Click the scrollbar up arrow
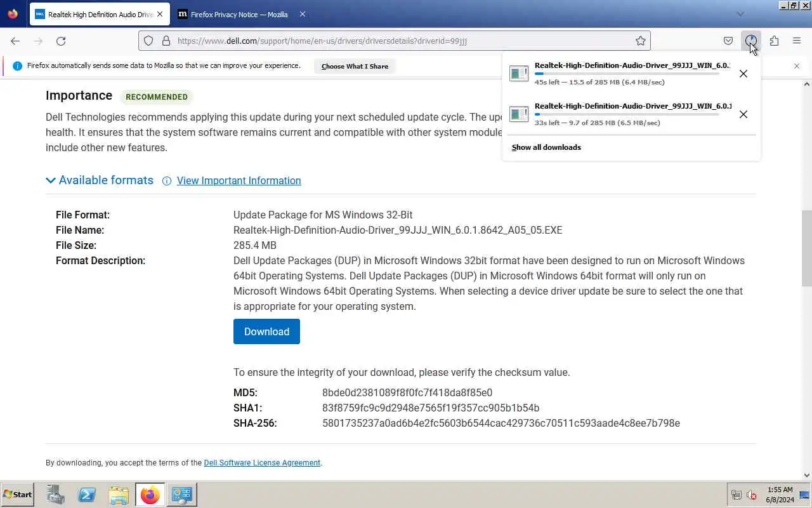The height and width of the screenshot is (508, 812). 807,84
